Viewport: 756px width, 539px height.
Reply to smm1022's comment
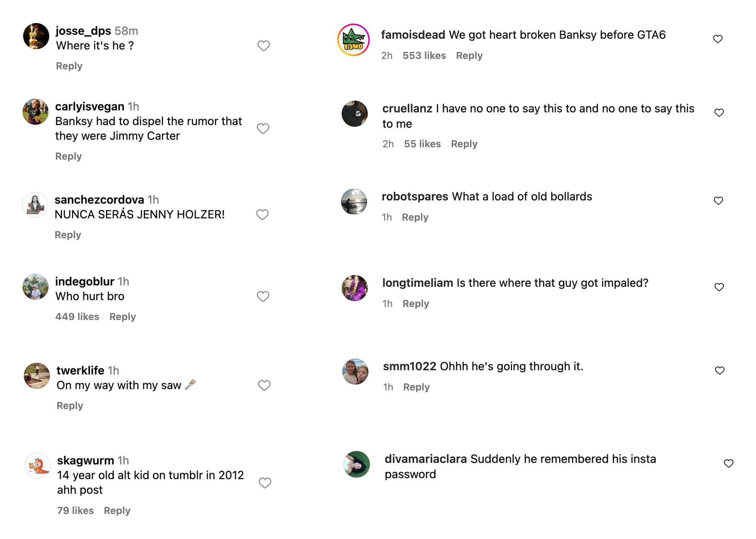pos(416,387)
